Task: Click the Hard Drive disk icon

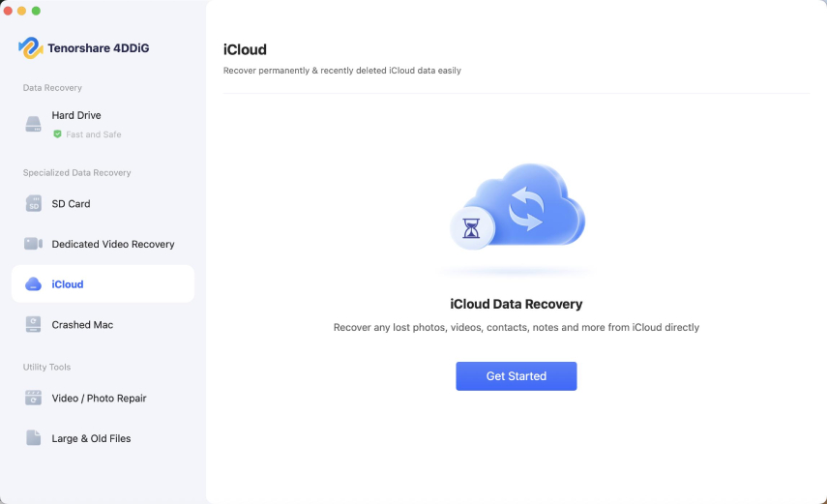Action: (x=34, y=124)
